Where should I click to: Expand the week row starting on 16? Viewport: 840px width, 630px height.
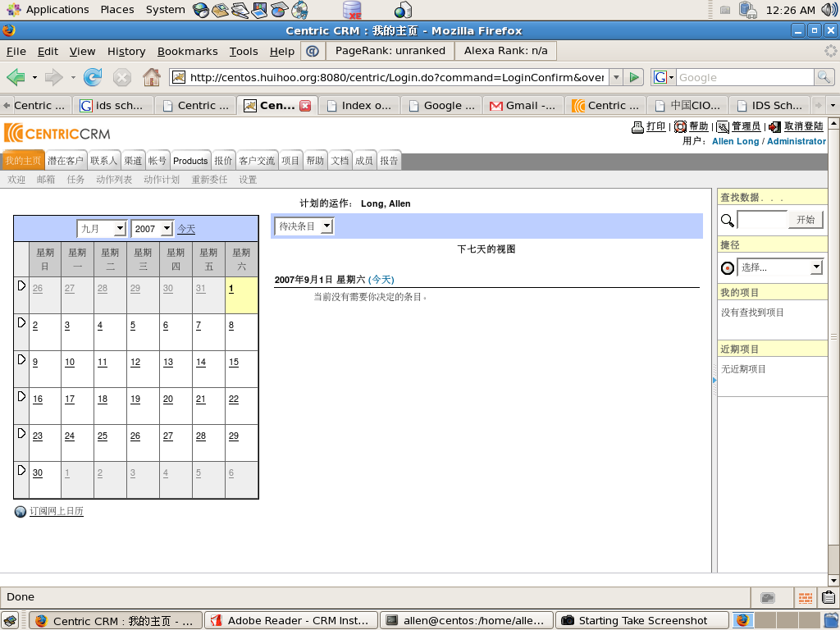21,396
